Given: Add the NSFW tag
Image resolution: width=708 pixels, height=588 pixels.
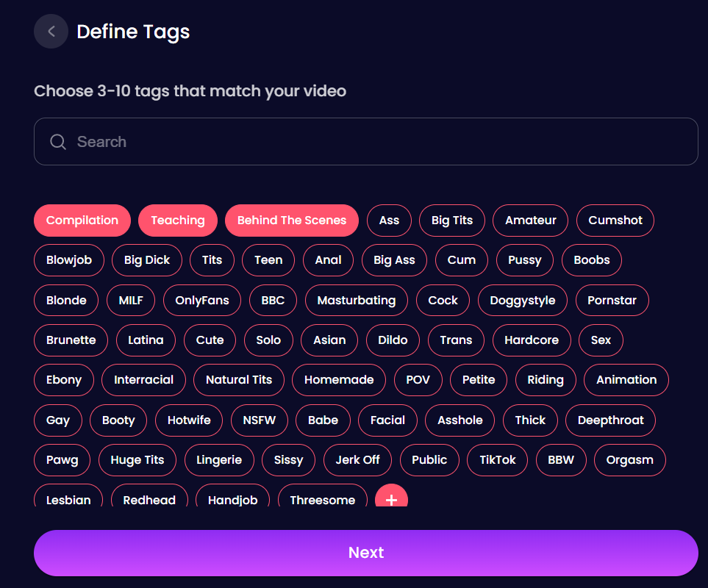Looking at the screenshot, I should click(x=259, y=420).
